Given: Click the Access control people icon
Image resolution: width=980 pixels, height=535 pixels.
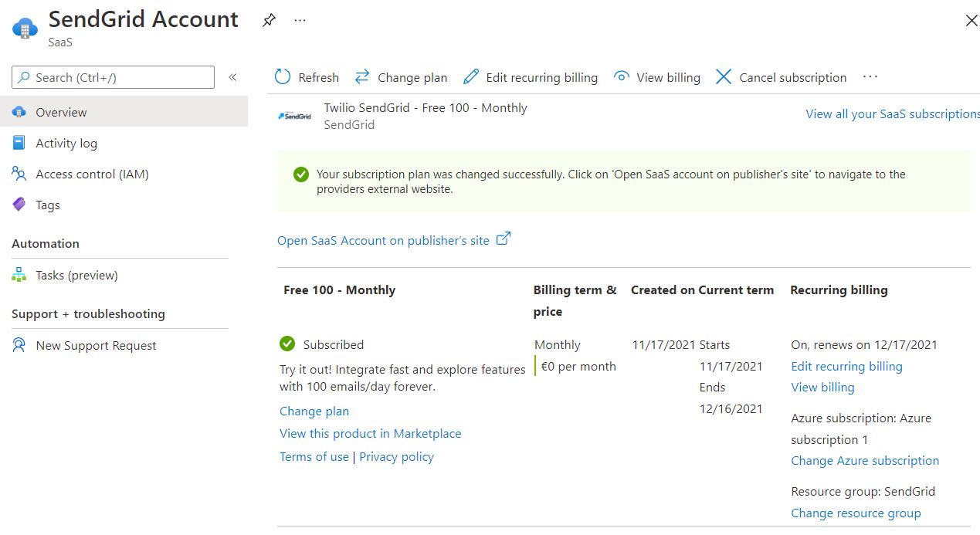Looking at the screenshot, I should coord(19,174).
